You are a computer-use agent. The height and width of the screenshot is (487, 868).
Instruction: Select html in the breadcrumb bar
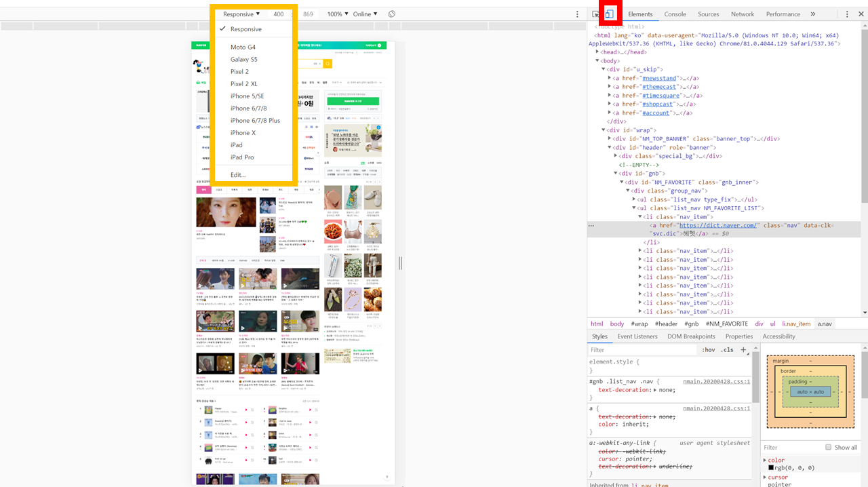(x=597, y=324)
